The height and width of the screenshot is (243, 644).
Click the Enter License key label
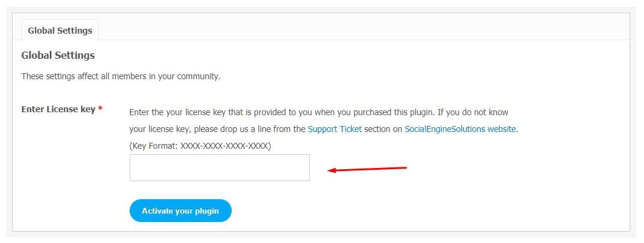pos(58,109)
